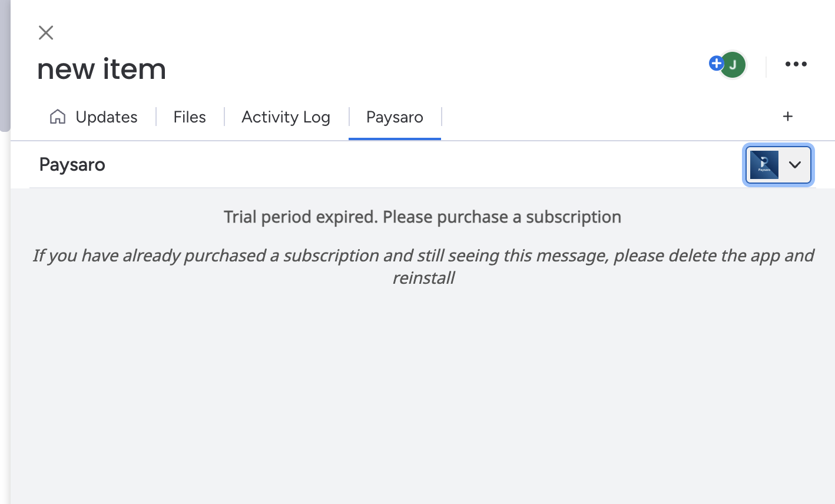Click the home icon beside Updates
Viewport: 835px width, 504px height.
click(x=58, y=117)
